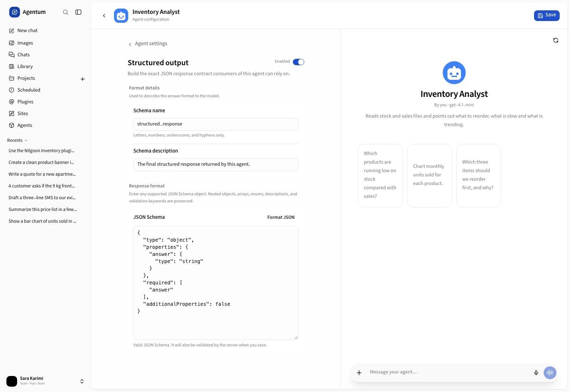
Task: Click the Schema name input field
Action: [216, 124]
